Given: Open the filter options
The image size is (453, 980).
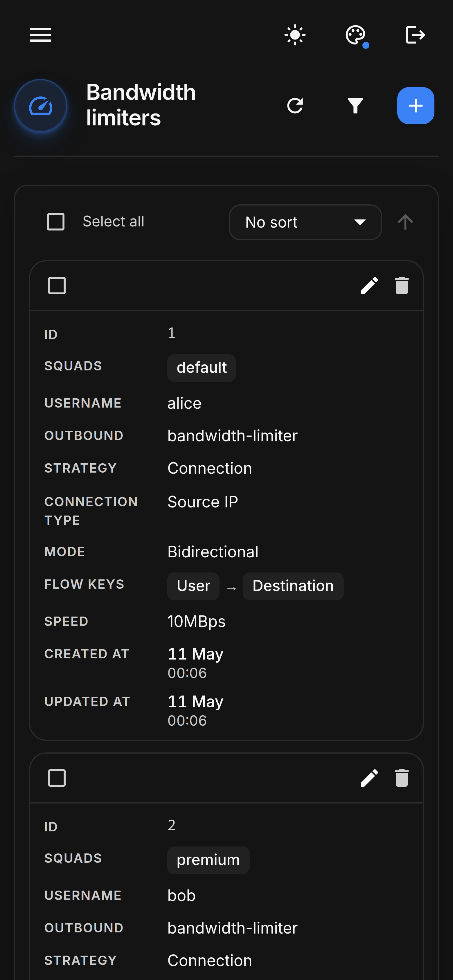Looking at the screenshot, I should click(355, 106).
